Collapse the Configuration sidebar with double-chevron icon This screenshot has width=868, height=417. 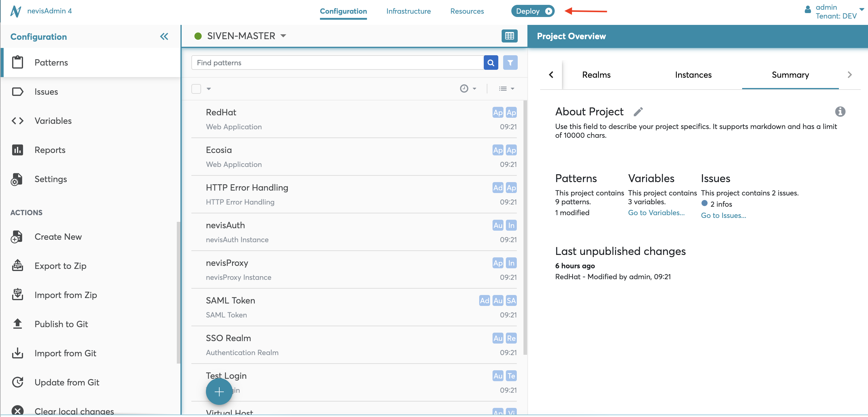pyautogui.click(x=164, y=36)
